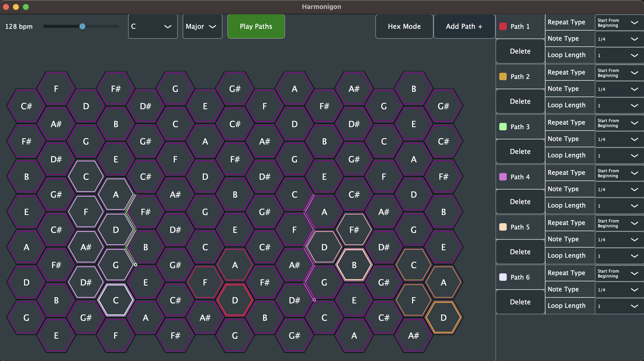Open Path 4 Note Type dropdown

[619, 189]
